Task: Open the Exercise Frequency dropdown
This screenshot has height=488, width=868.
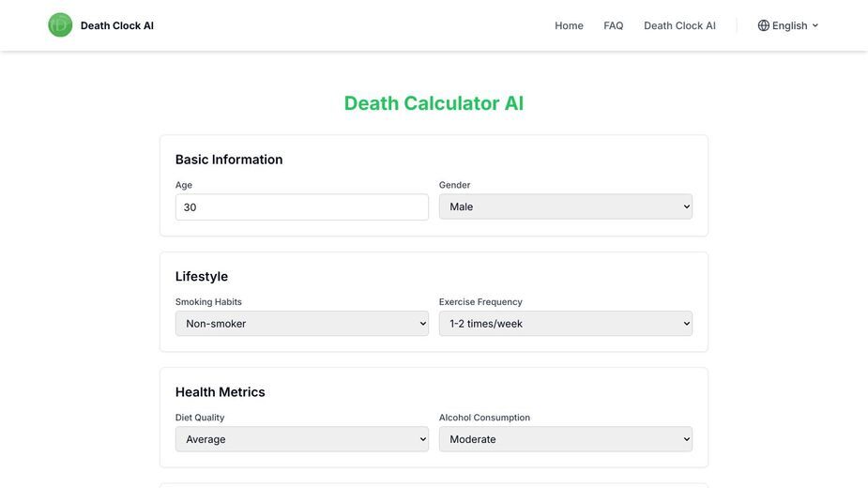Action: pyautogui.click(x=565, y=324)
